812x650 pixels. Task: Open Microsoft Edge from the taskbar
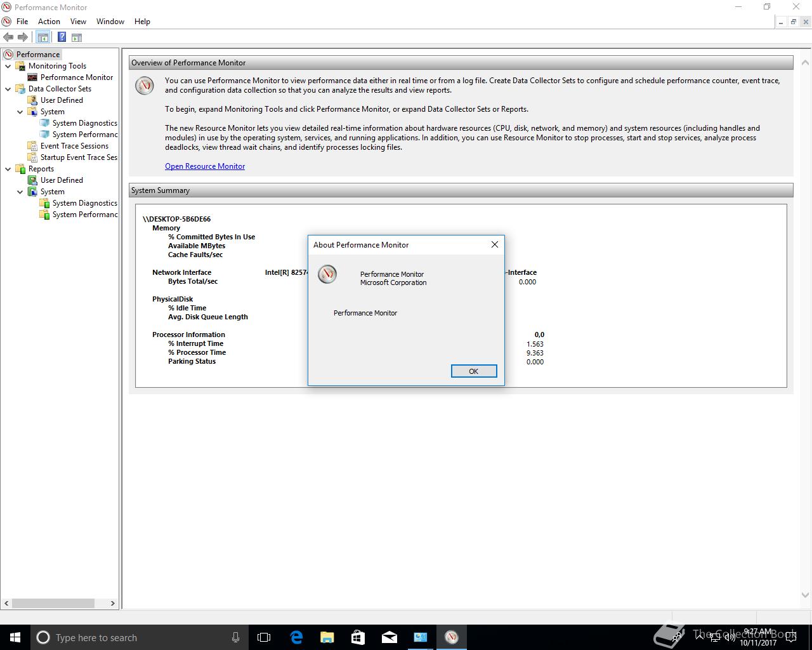(296, 637)
